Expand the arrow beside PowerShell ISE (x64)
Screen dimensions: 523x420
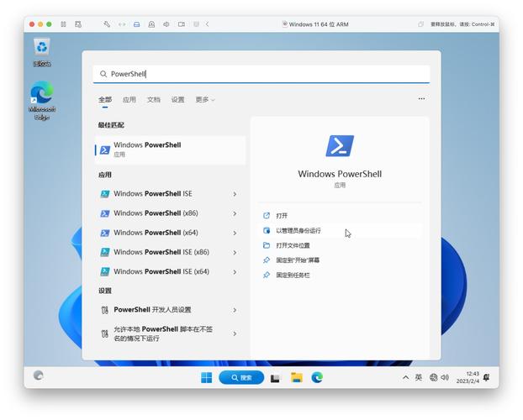tap(235, 272)
